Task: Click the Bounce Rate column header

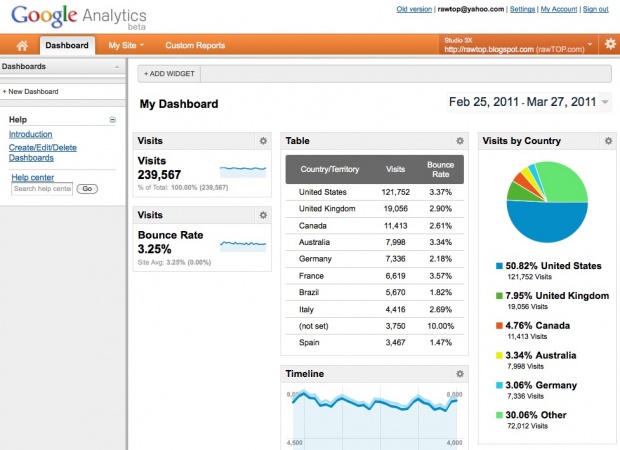Action: [440, 169]
